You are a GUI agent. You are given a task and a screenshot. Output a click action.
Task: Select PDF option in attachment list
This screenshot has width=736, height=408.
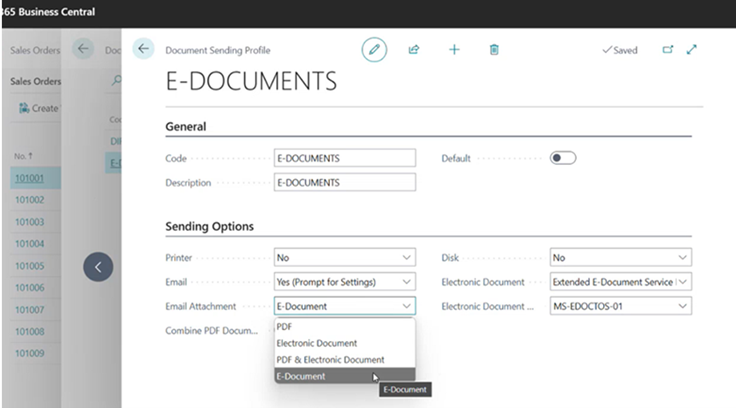point(345,327)
